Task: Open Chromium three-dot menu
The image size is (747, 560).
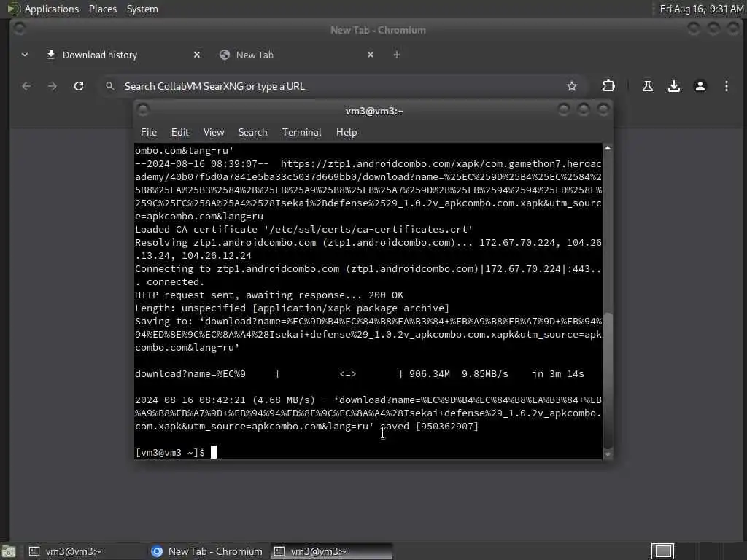Action: point(726,86)
